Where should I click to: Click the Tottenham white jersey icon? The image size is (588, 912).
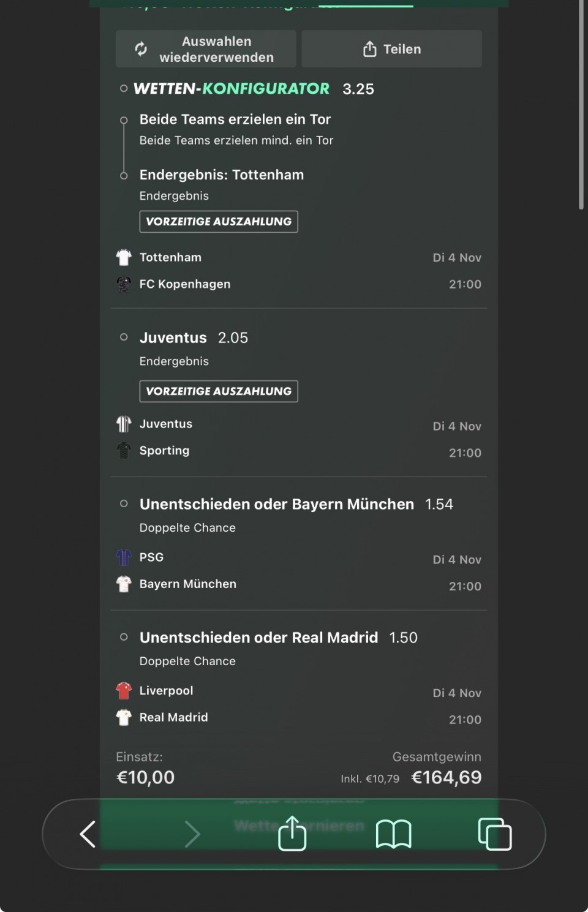(x=124, y=257)
